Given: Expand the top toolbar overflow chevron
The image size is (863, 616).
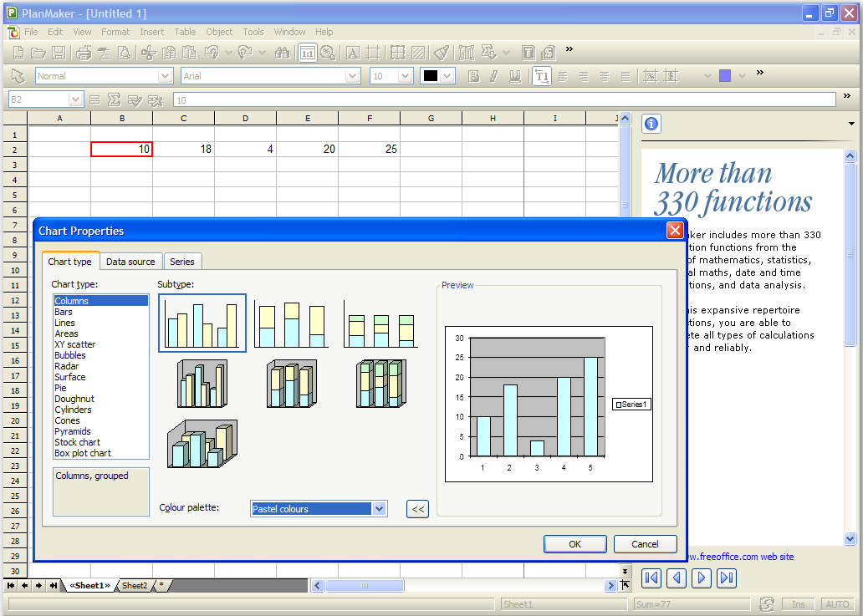Looking at the screenshot, I should pyautogui.click(x=569, y=49).
